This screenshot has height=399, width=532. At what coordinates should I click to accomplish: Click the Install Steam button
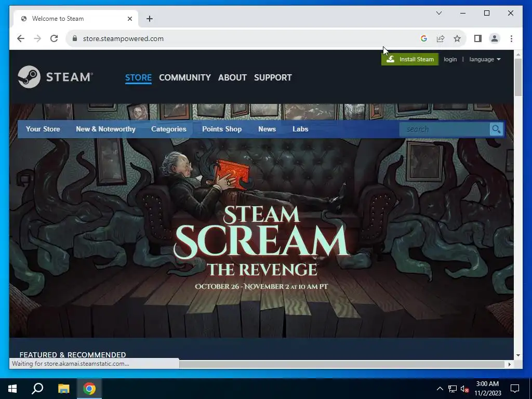(x=410, y=59)
